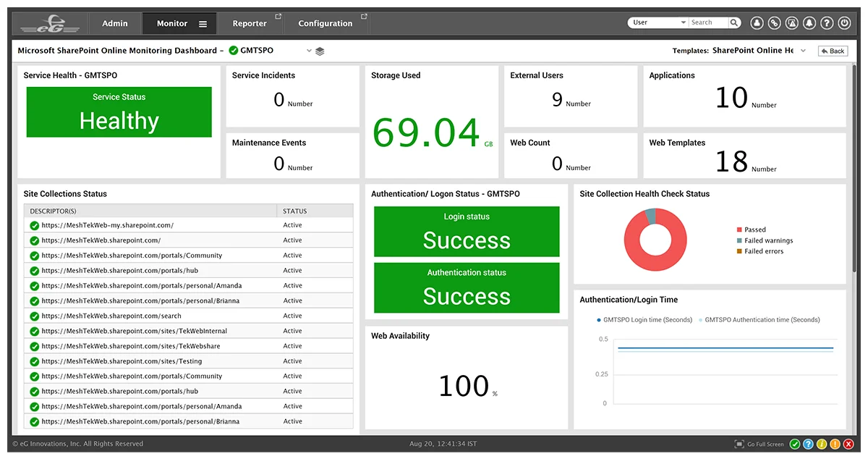Click the Web Count value 0
The height and width of the screenshot is (459, 868).
[x=557, y=164]
